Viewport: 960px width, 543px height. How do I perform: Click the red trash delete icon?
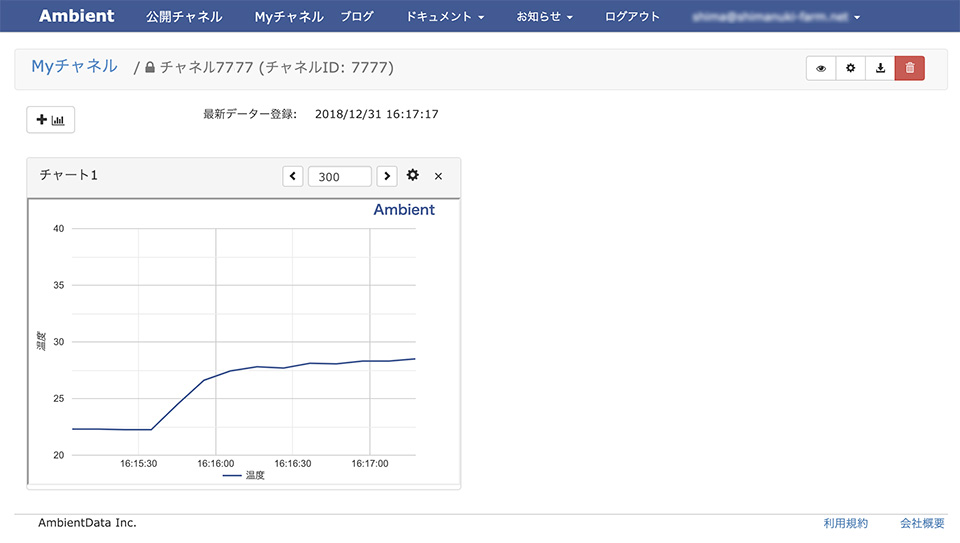(x=909, y=68)
